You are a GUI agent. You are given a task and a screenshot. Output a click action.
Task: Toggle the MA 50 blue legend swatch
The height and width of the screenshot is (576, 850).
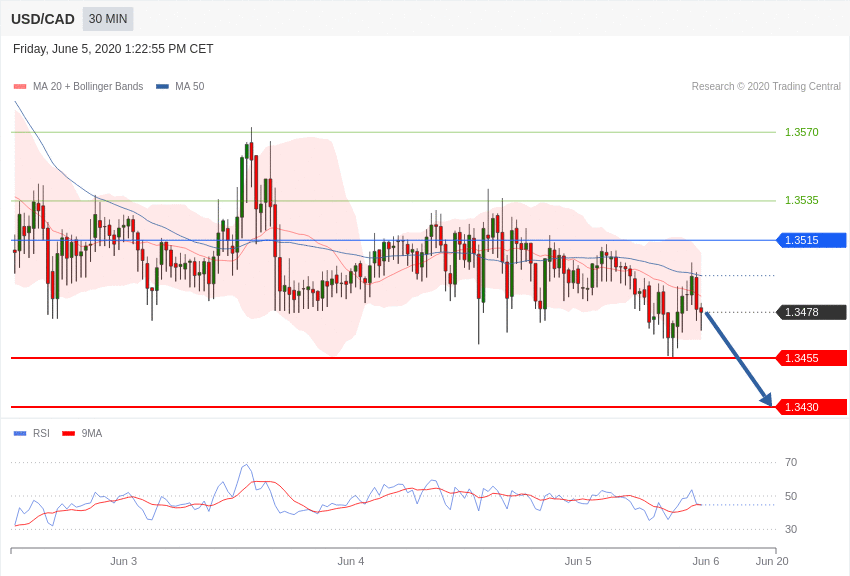tap(162, 87)
